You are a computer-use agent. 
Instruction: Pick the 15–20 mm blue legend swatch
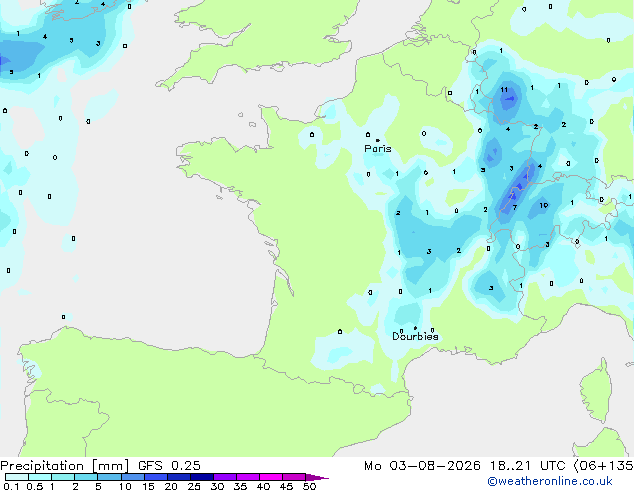click(x=156, y=477)
